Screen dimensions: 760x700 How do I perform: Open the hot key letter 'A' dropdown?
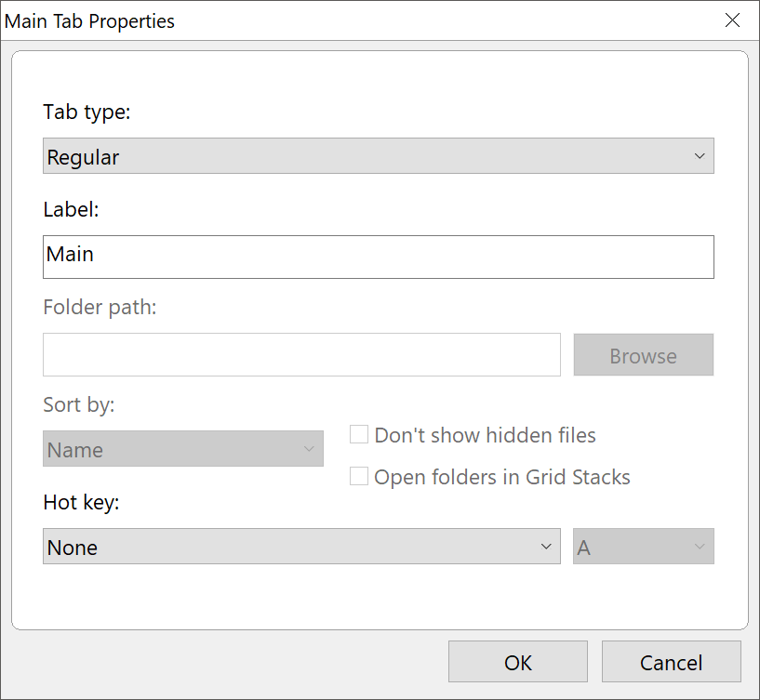coord(643,547)
